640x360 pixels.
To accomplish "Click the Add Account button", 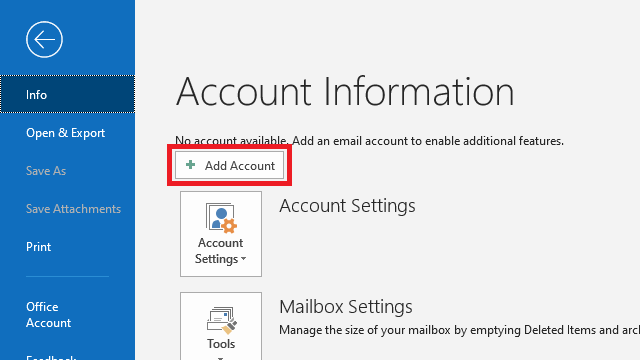I will pos(229,165).
